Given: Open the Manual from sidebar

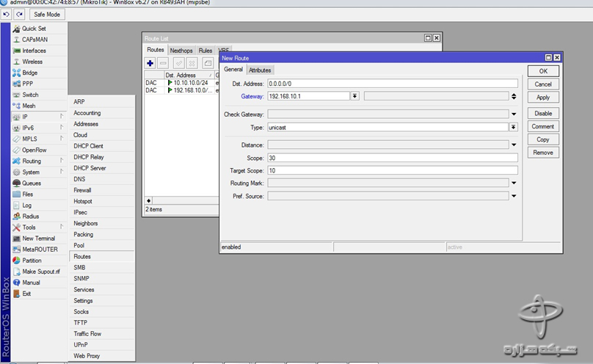Looking at the screenshot, I should pos(40,283).
